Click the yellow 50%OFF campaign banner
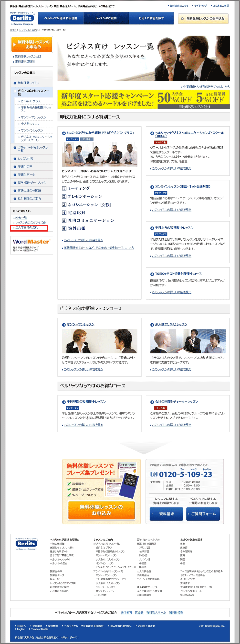 pyautogui.click(x=144, y=99)
